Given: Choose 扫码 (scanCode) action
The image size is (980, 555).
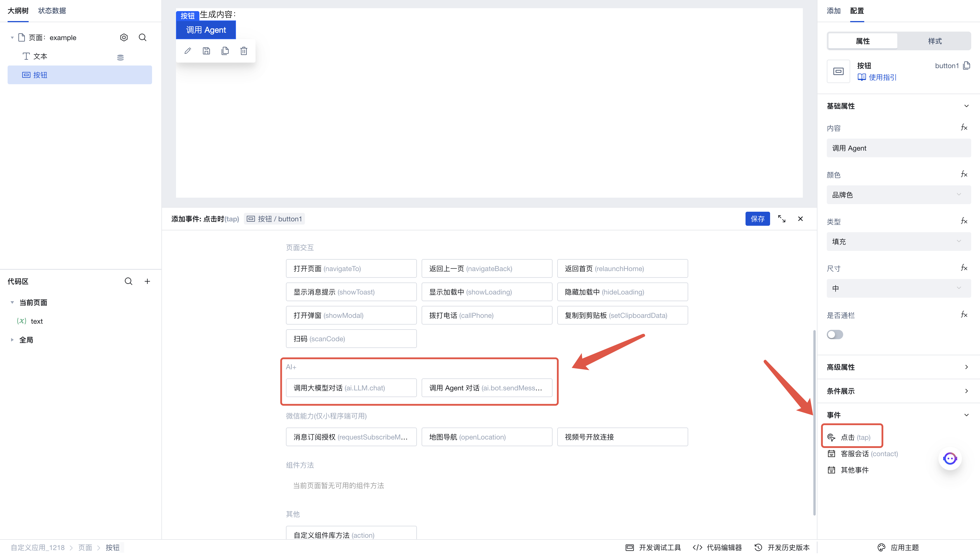Looking at the screenshot, I should click(351, 339).
